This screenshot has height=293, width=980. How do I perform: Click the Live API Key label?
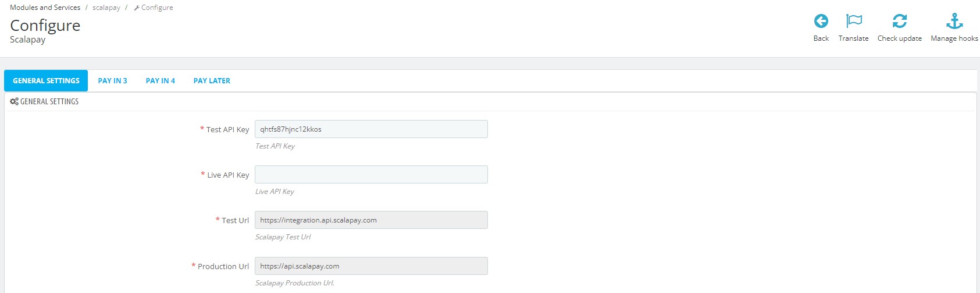228,175
